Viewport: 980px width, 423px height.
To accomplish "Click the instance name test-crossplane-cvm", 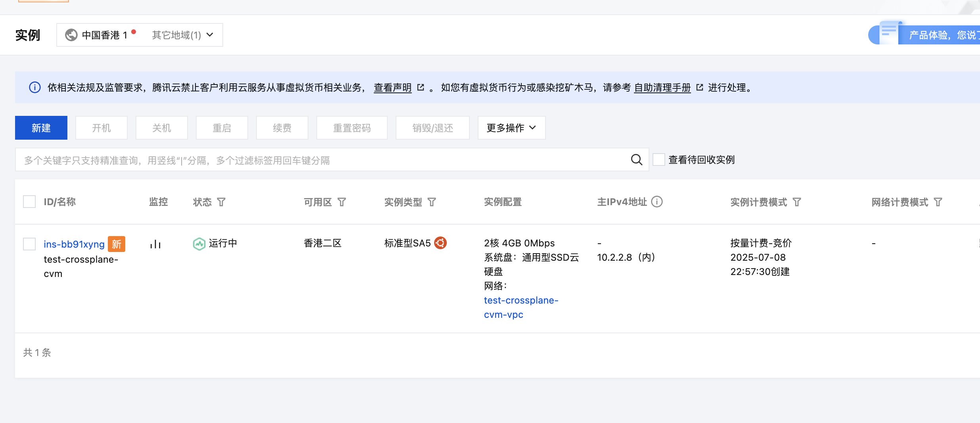I will (x=81, y=266).
